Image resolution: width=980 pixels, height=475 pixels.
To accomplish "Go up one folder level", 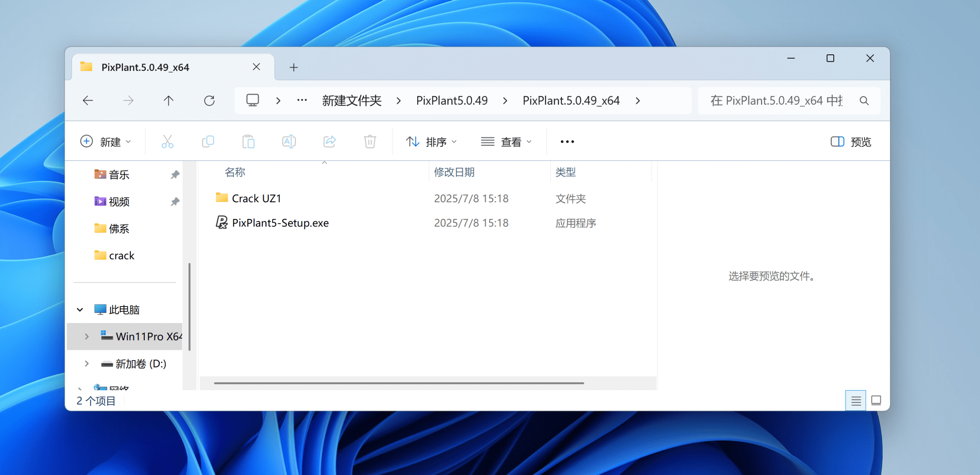I will (168, 101).
